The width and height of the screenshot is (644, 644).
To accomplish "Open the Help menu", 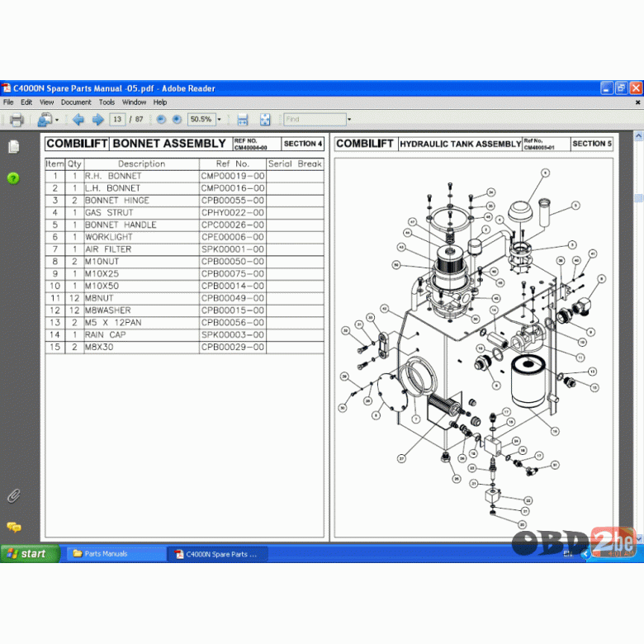I will [160, 102].
